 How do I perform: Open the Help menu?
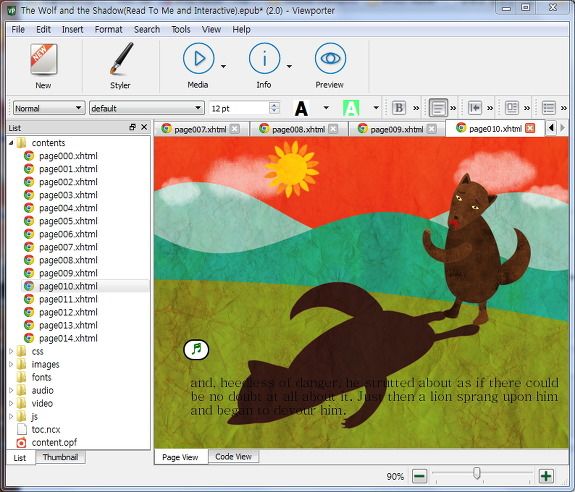tap(241, 29)
